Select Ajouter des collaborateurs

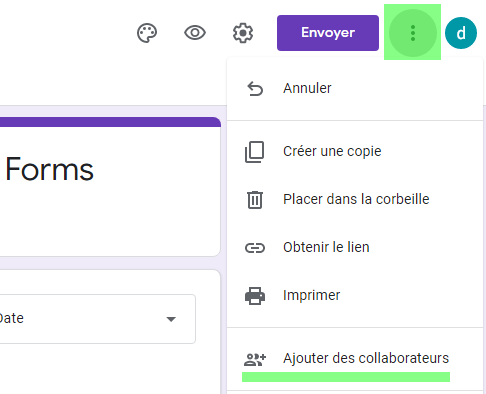355,359
